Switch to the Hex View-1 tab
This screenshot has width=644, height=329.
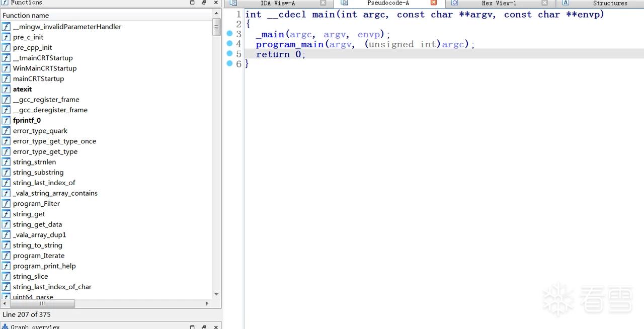tap(499, 3)
